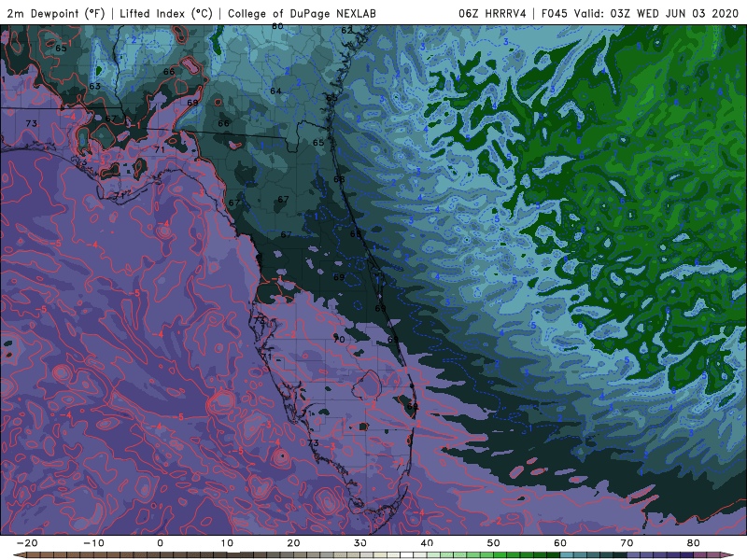Click the '80' color scale label
Viewport: 747px width, 560px height.
(x=694, y=543)
